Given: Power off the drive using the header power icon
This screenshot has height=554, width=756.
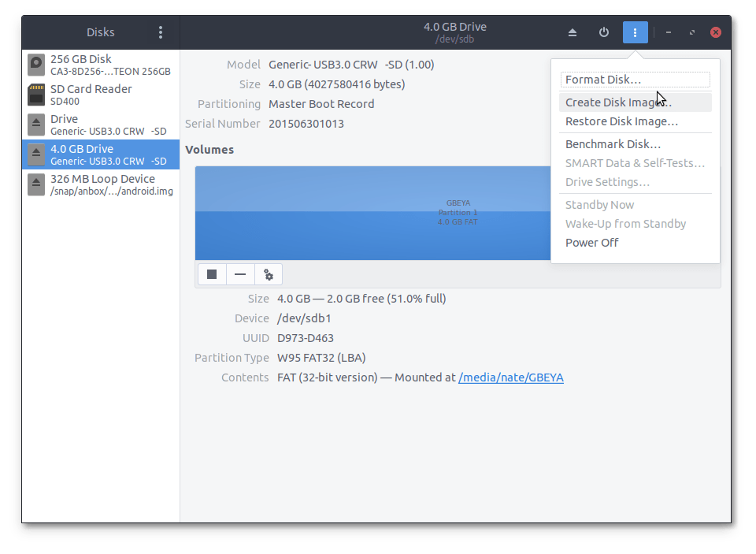Looking at the screenshot, I should pos(603,32).
